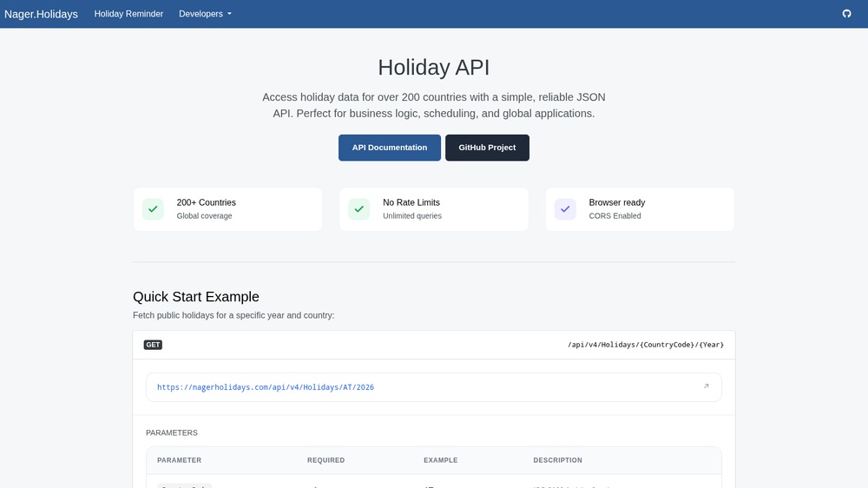868x488 pixels.
Task: Follow the nagerholidays.com AT/2026 example URL
Action: click(266, 387)
